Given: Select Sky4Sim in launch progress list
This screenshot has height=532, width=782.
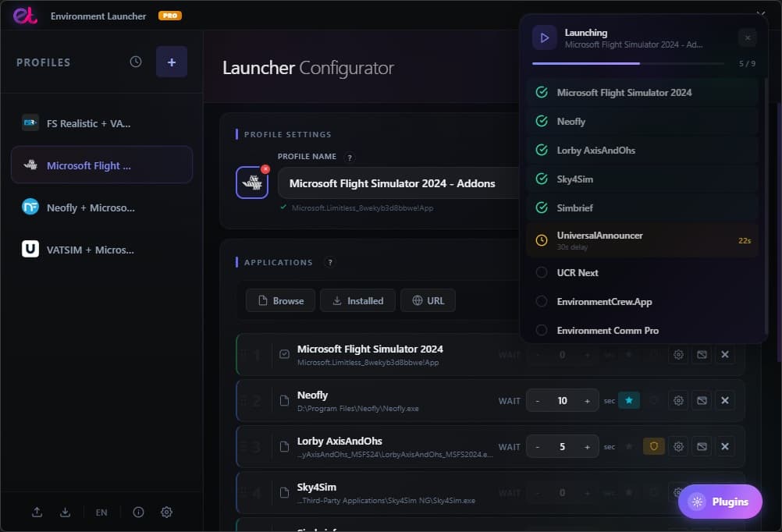Looking at the screenshot, I should (642, 179).
